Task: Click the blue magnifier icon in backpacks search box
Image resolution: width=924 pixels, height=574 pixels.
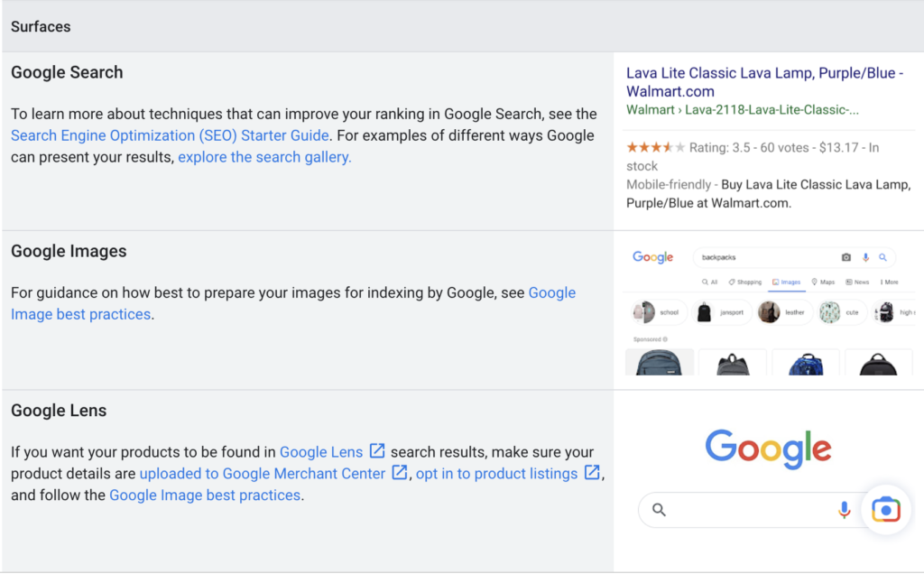Action: click(882, 257)
